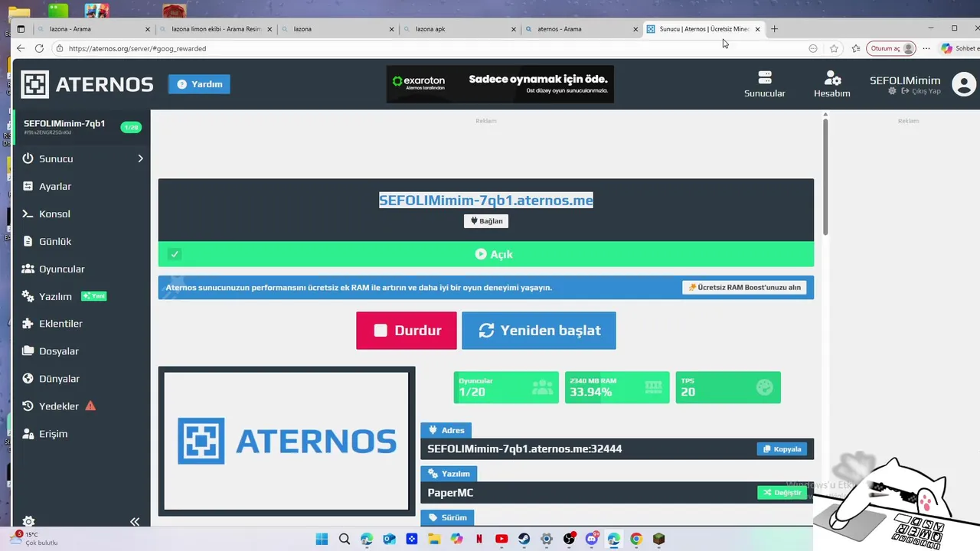Toggle the green status checkbox icon

pyautogui.click(x=175, y=254)
